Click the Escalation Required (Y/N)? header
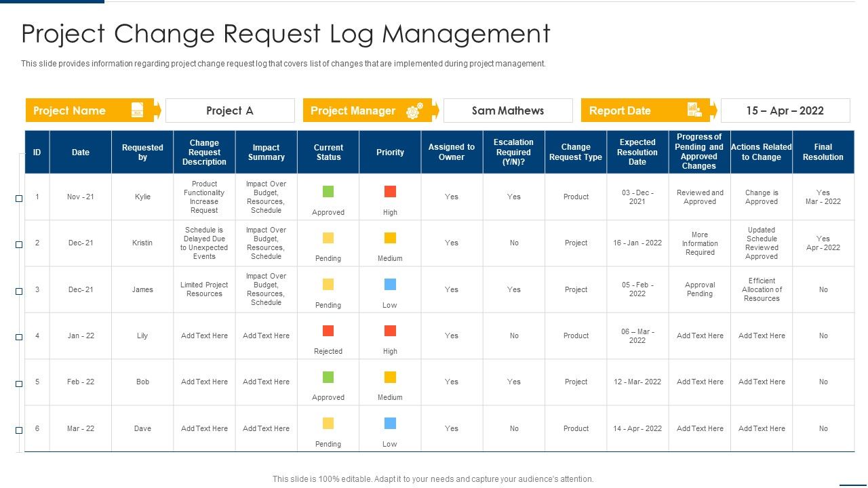The image size is (868, 488). pyautogui.click(x=514, y=152)
